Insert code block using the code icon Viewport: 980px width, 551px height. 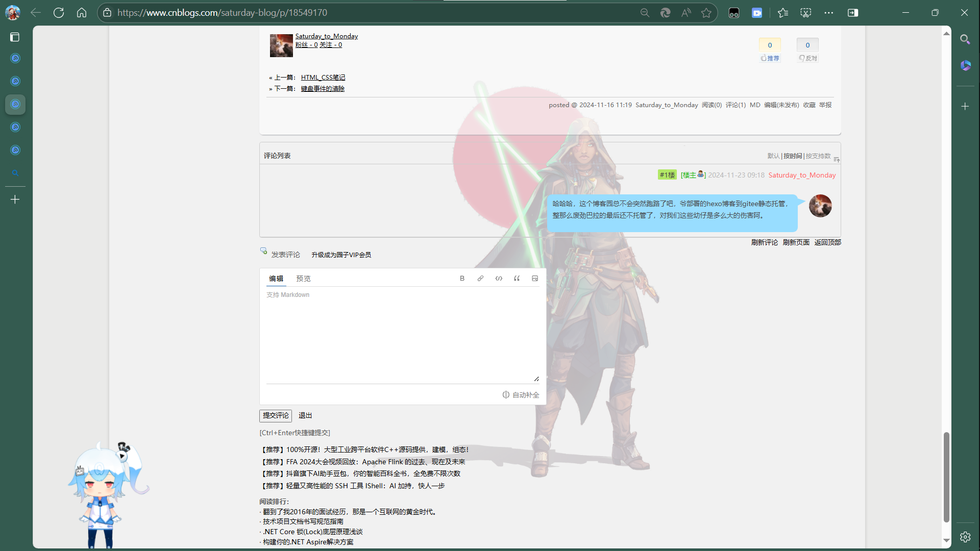coord(499,279)
